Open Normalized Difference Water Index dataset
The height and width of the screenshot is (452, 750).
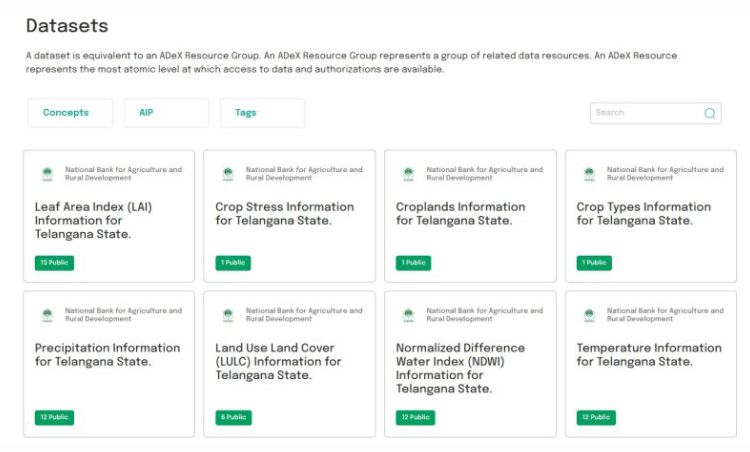coord(460,368)
